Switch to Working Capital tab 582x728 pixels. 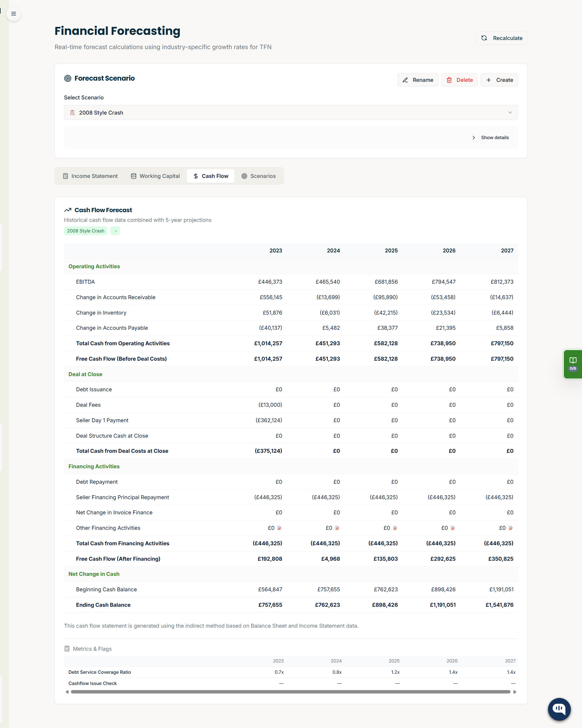coord(156,176)
